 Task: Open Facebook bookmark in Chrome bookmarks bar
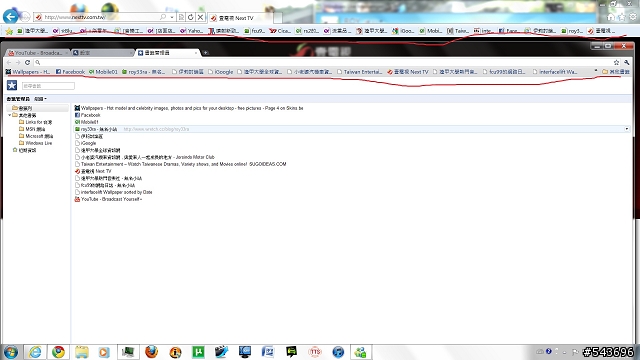70,72
